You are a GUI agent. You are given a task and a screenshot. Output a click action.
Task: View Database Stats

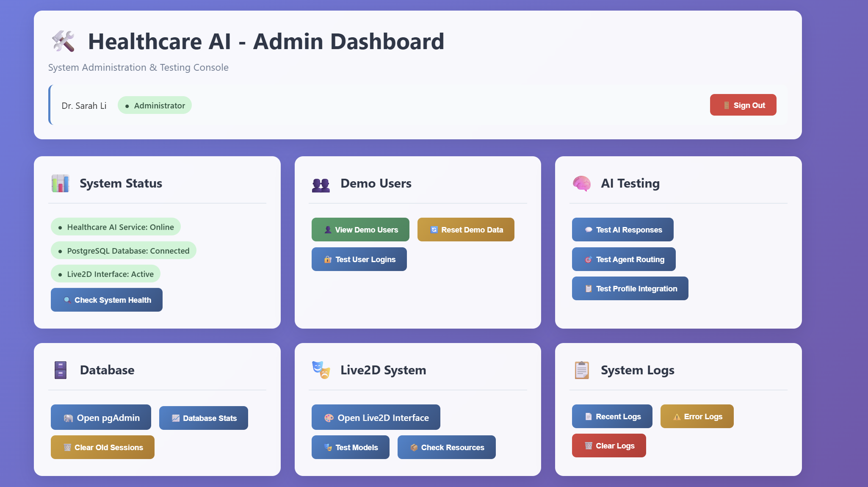click(x=204, y=418)
